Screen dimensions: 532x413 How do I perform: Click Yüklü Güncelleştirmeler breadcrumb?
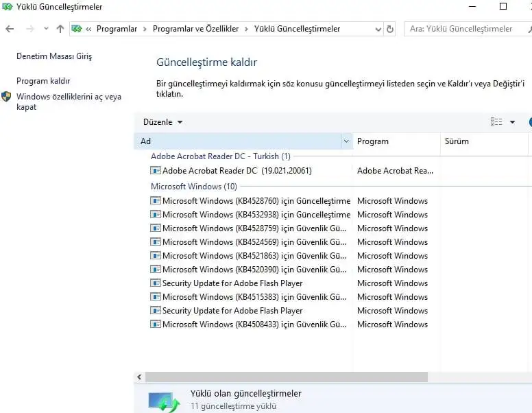point(298,29)
